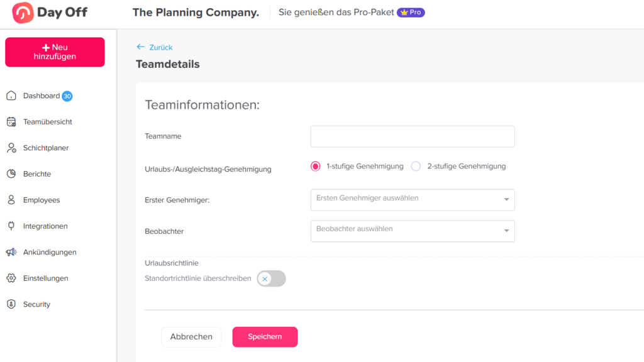Select 1-stufige Genehmigung radio option

(x=316, y=167)
